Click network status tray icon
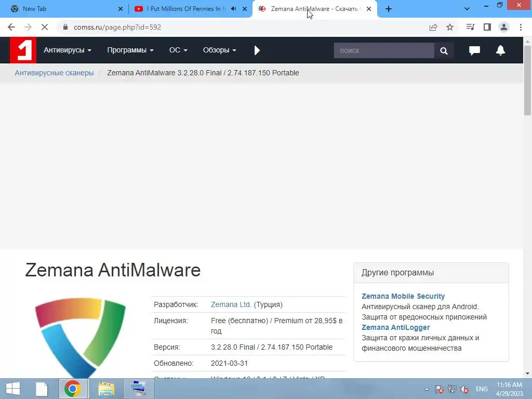Screen dimensions: 532x399 [x=452, y=389]
